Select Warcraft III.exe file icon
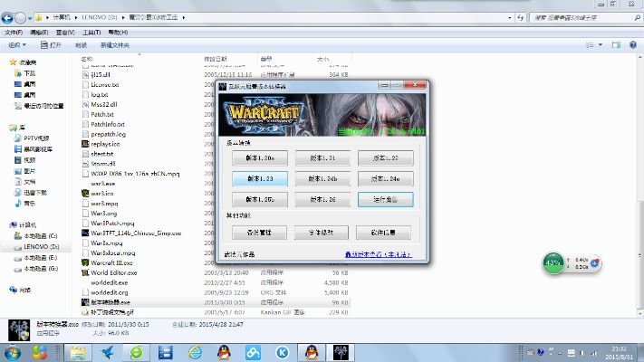 (85, 262)
